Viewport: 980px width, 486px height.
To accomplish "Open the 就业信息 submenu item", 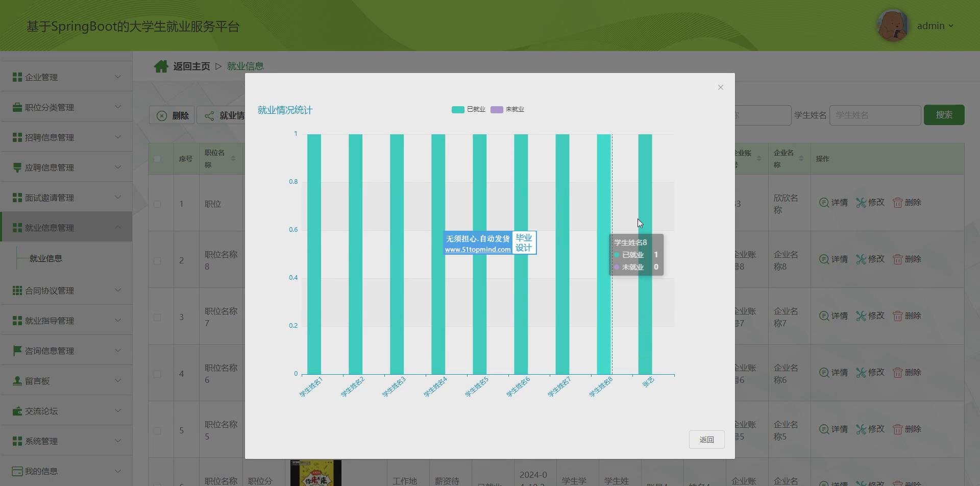I will click(46, 258).
